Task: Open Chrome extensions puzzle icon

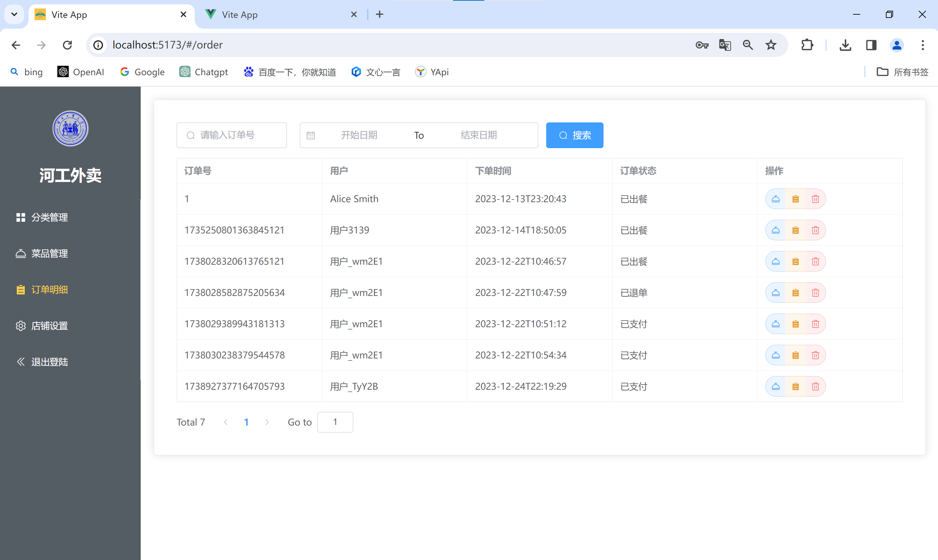Action: pyautogui.click(x=807, y=45)
